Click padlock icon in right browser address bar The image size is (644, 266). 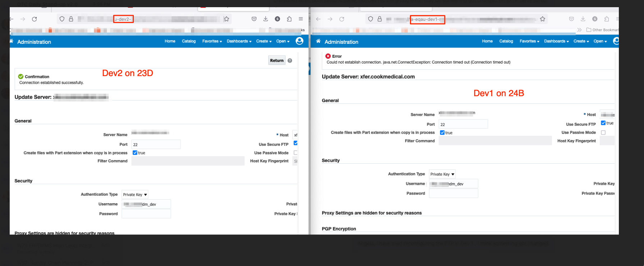click(379, 19)
